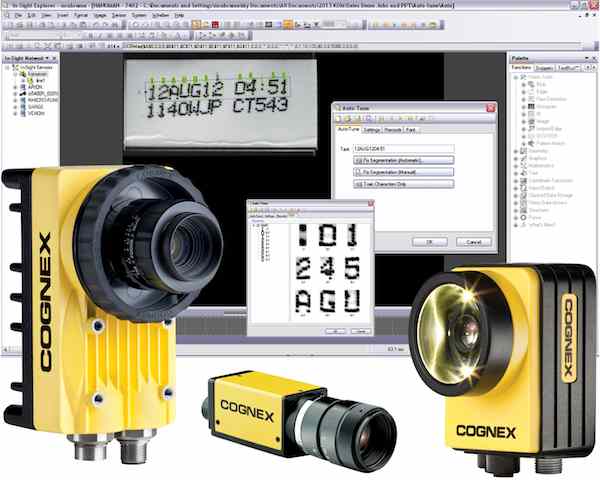The width and height of the screenshot is (600, 480).
Task: Select In-Sight Sensors in network tree
Action: (37, 67)
